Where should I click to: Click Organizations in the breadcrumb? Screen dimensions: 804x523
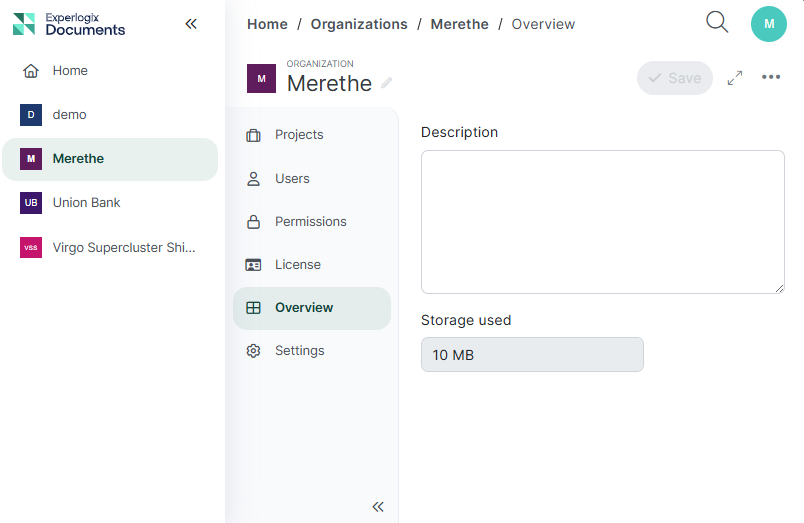[359, 24]
